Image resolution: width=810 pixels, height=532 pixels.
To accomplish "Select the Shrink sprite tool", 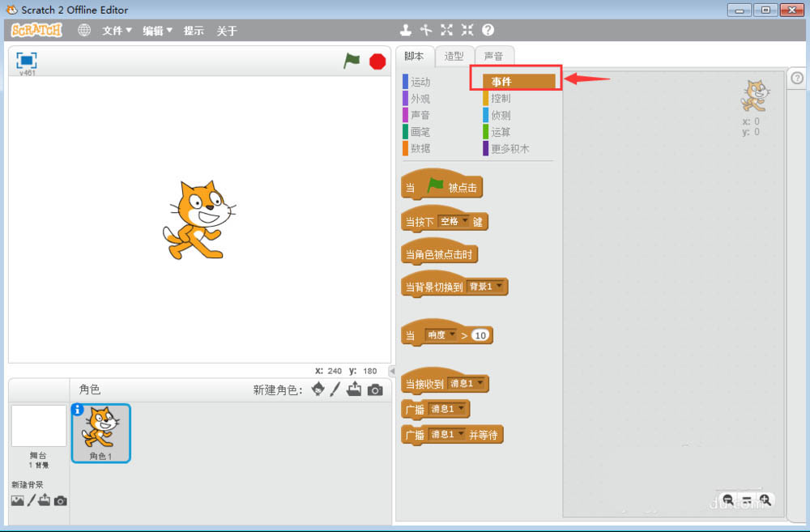I will point(467,30).
